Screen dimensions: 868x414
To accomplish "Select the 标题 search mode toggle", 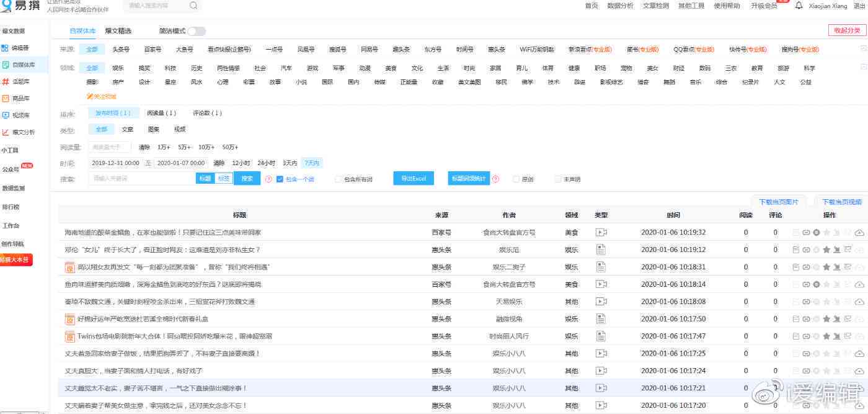I will (205, 179).
